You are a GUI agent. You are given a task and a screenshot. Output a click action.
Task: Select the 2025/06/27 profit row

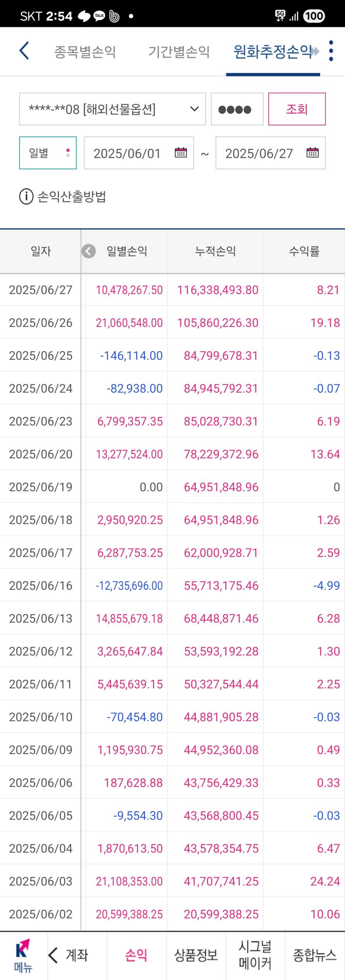tap(172, 290)
